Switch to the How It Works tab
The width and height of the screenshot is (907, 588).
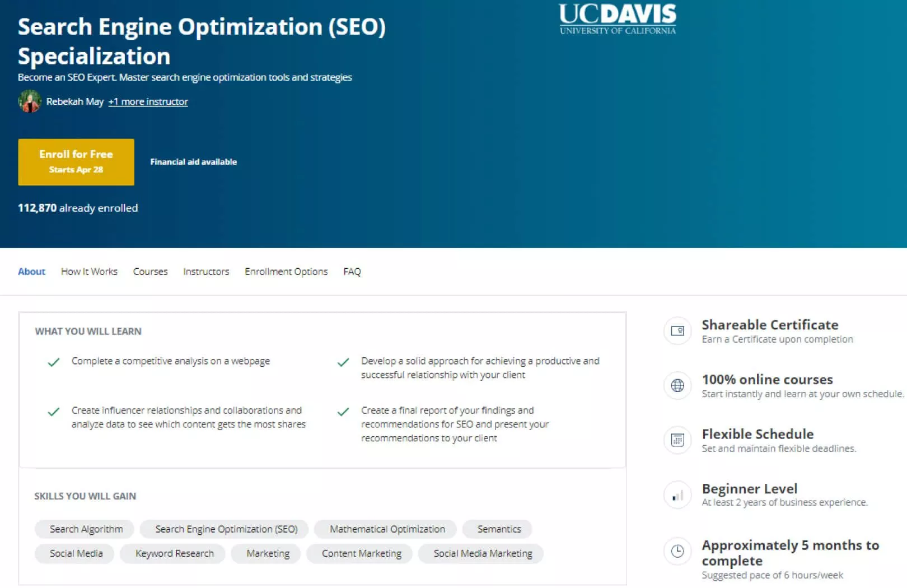89,272
